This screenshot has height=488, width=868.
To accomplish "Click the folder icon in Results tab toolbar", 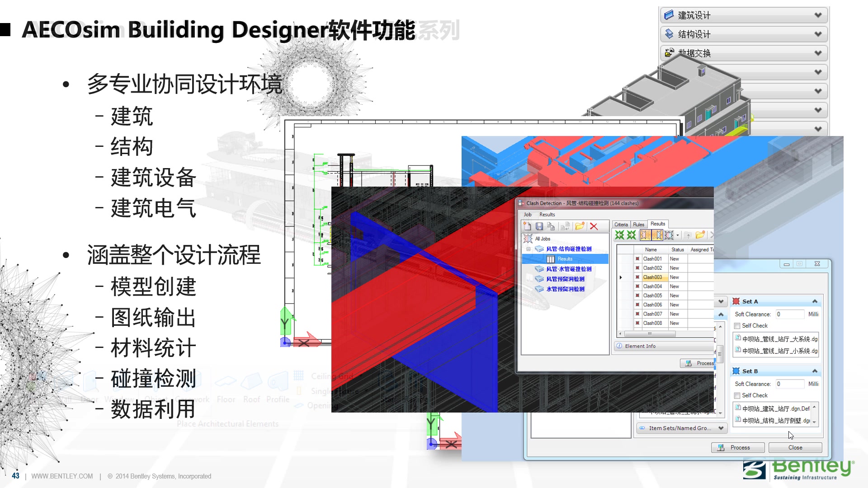I will (700, 235).
